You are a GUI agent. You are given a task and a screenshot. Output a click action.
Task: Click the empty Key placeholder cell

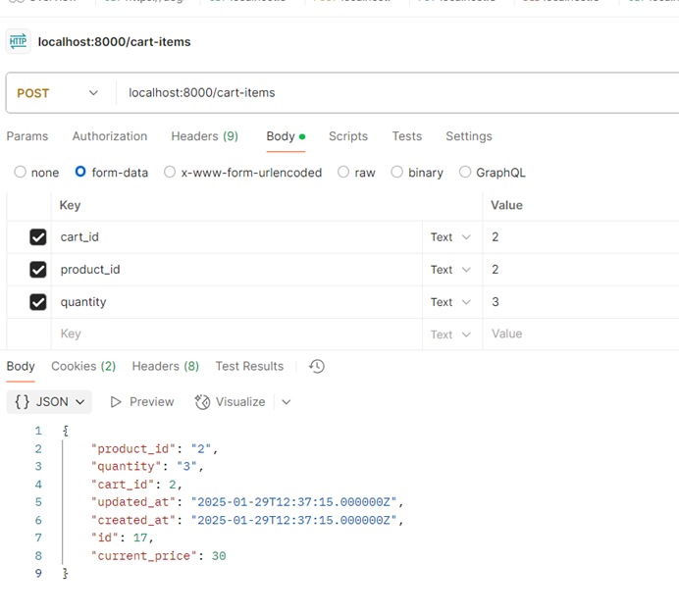(235, 334)
